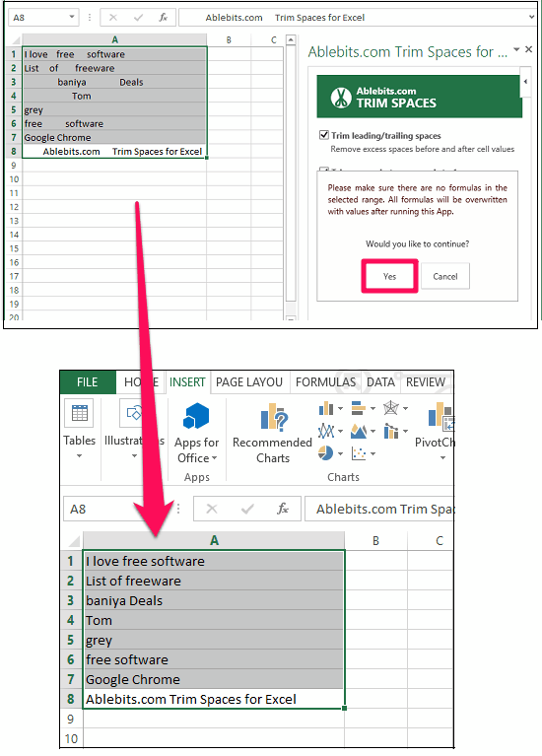542x756 pixels.
Task: Open Apps for Office
Action: click(x=197, y=433)
